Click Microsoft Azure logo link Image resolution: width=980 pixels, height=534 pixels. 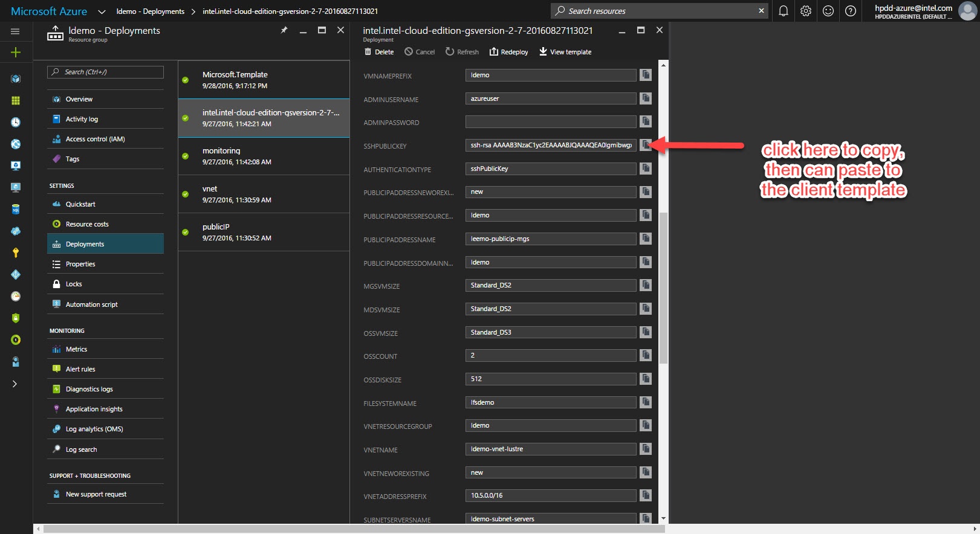[x=49, y=11]
